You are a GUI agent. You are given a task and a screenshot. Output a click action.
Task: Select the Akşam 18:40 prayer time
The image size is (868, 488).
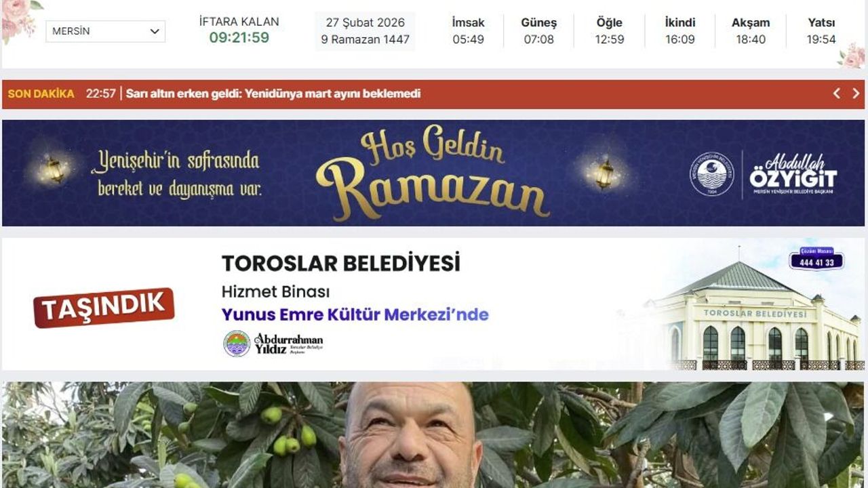tap(751, 31)
